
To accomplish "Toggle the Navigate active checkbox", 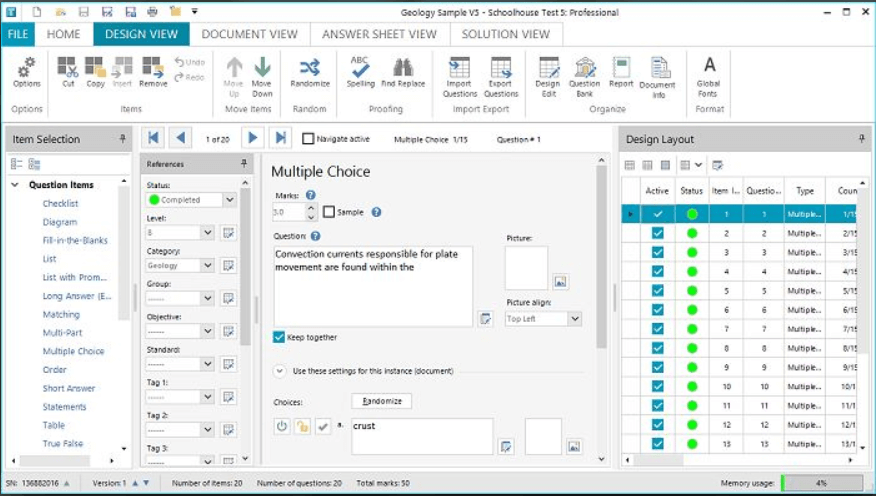I will click(308, 139).
